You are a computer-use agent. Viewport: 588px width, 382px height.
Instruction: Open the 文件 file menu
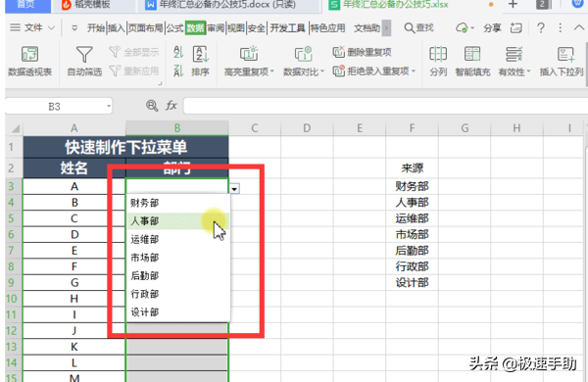(x=33, y=27)
